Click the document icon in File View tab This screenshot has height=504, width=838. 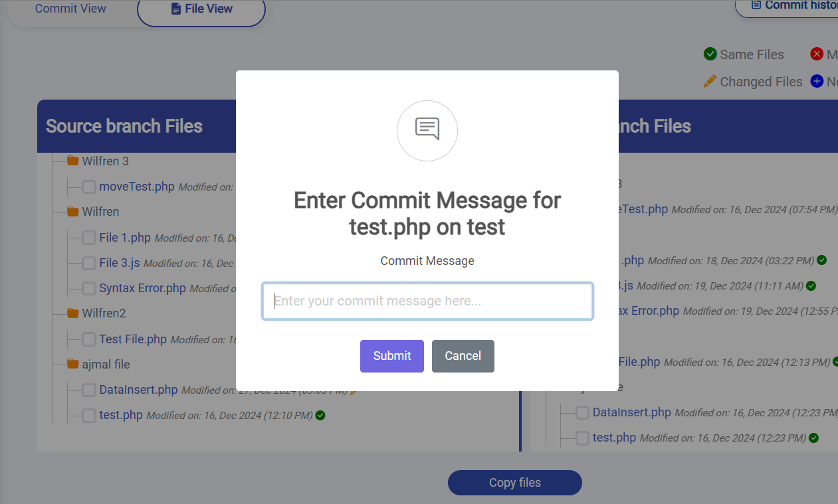pyautogui.click(x=176, y=9)
